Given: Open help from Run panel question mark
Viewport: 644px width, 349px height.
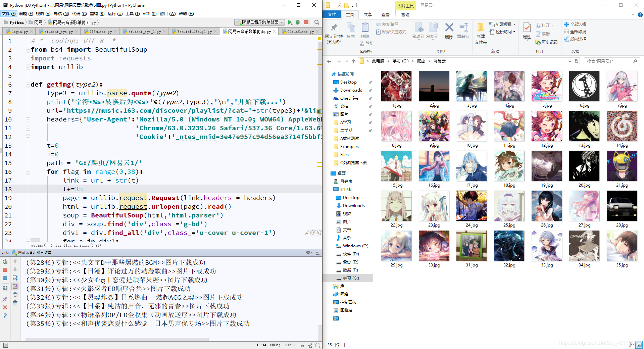Looking at the screenshot, I should coord(5,316).
